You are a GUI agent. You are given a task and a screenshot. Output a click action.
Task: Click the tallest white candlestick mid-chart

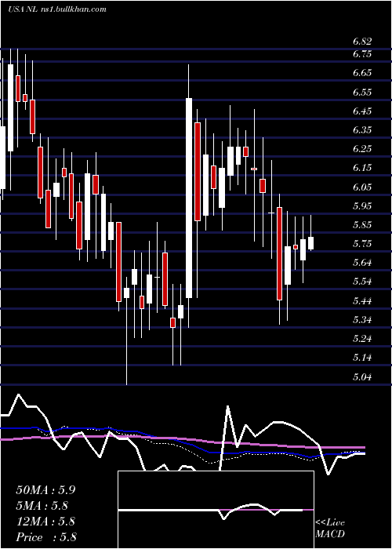pyautogui.click(x=189, y=198)
